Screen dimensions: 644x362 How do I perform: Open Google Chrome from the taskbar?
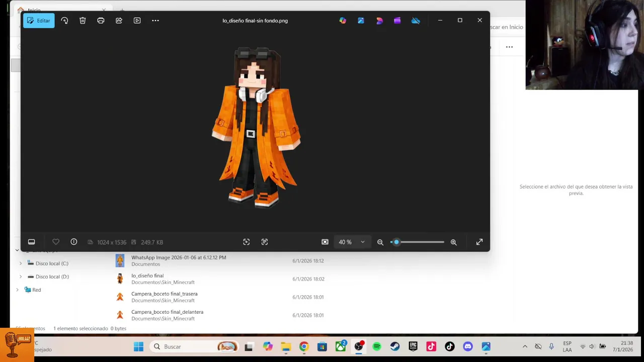(x=304, y=346)
